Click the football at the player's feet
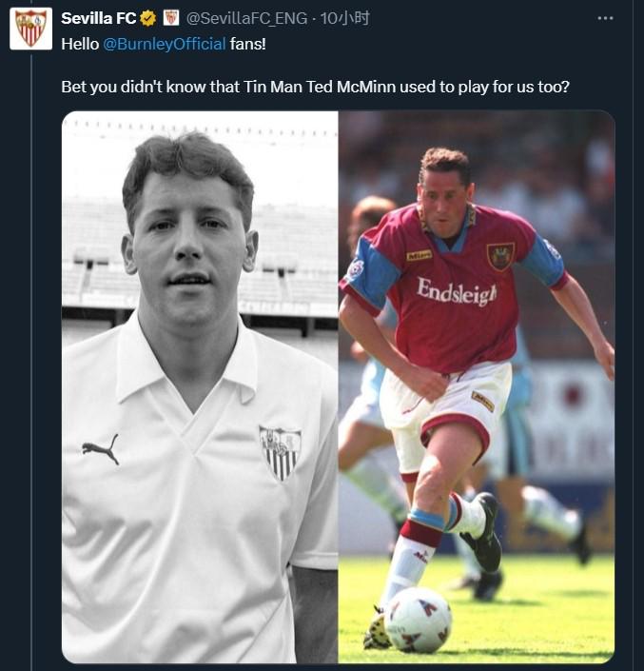 [x=418, y=620]
